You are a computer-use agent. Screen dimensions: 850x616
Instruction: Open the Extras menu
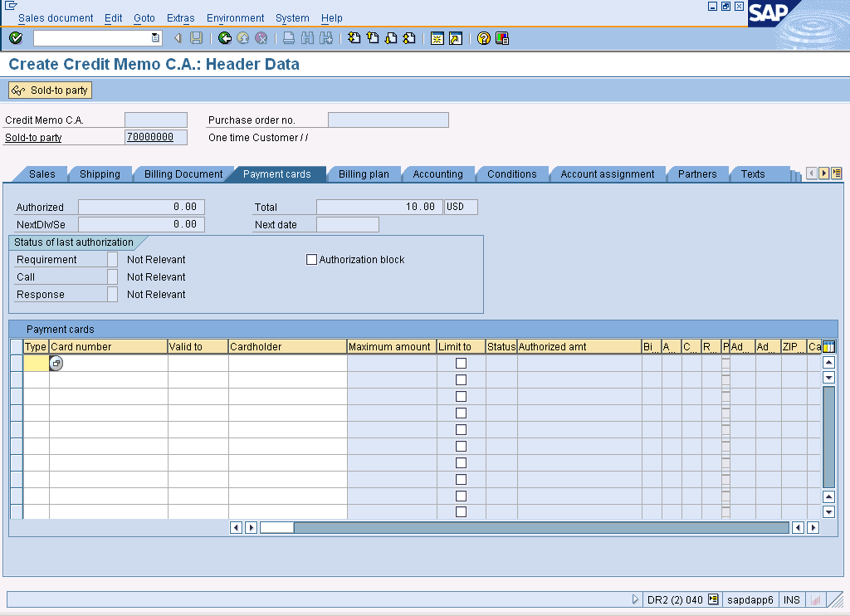(180, 18)
